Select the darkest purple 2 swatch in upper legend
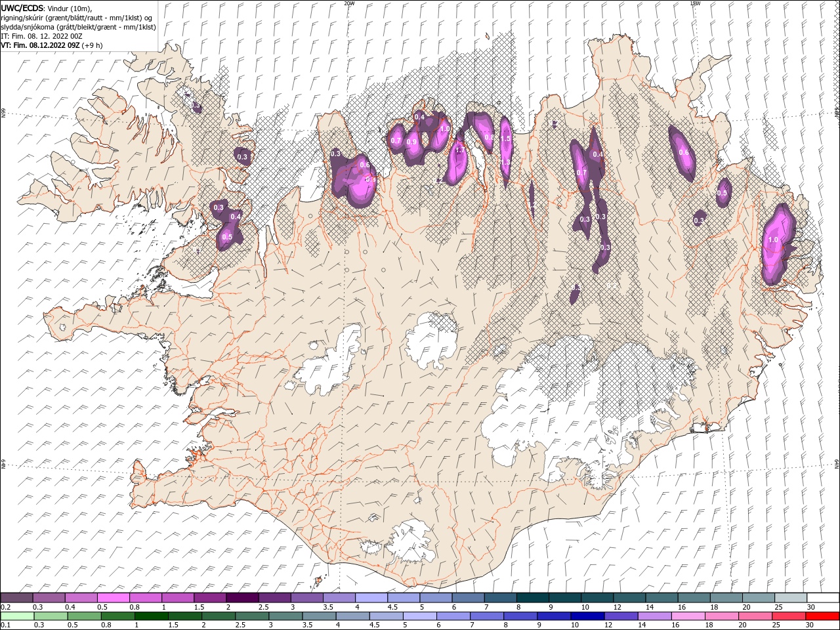The width and height of the screenshot is (840, 630). click(241, 598)
